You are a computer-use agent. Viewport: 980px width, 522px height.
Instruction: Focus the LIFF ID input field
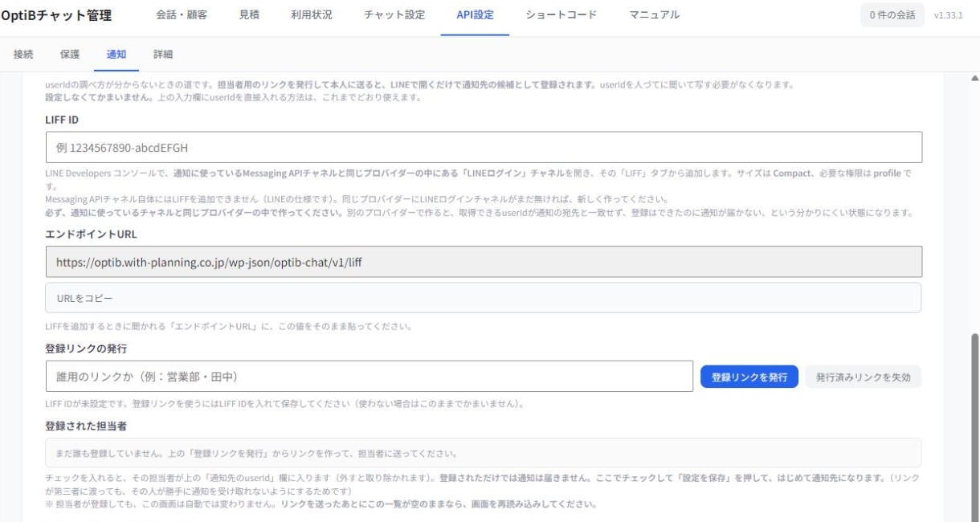(484, 147)
